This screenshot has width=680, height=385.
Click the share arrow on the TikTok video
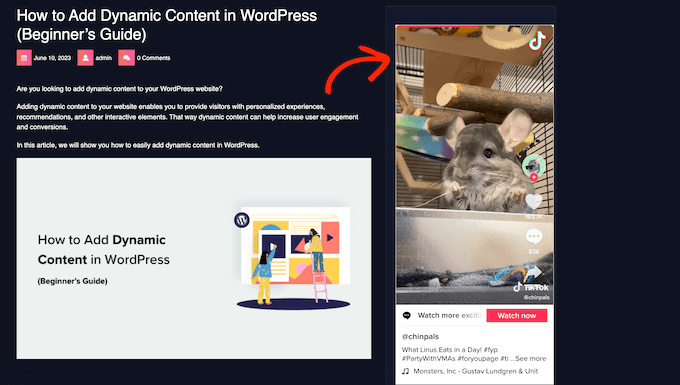(x=534, y=273)
